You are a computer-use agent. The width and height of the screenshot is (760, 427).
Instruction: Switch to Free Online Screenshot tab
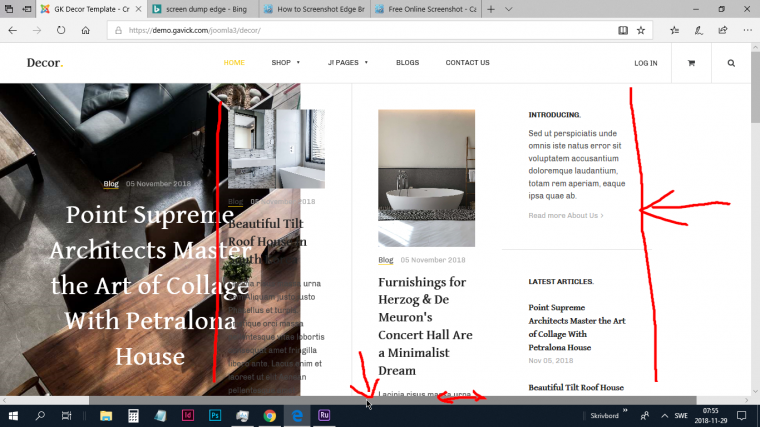427,9
